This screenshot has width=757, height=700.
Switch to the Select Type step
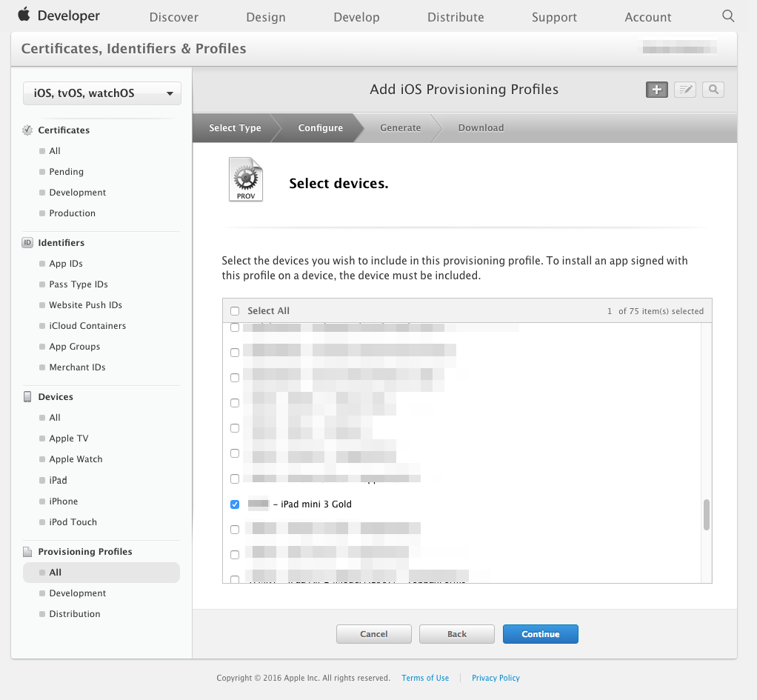(236, 127)
